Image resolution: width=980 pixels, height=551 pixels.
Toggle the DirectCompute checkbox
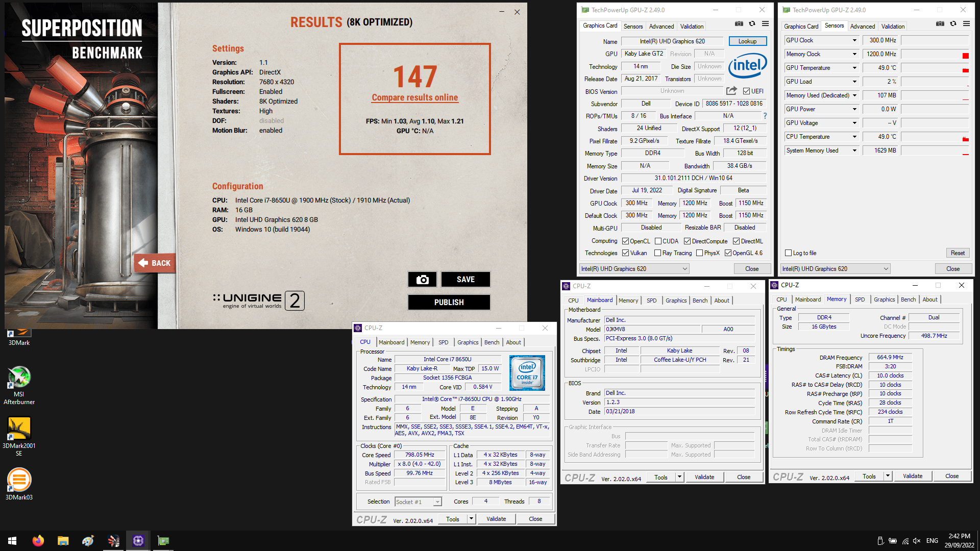click(x=687, y=241)
